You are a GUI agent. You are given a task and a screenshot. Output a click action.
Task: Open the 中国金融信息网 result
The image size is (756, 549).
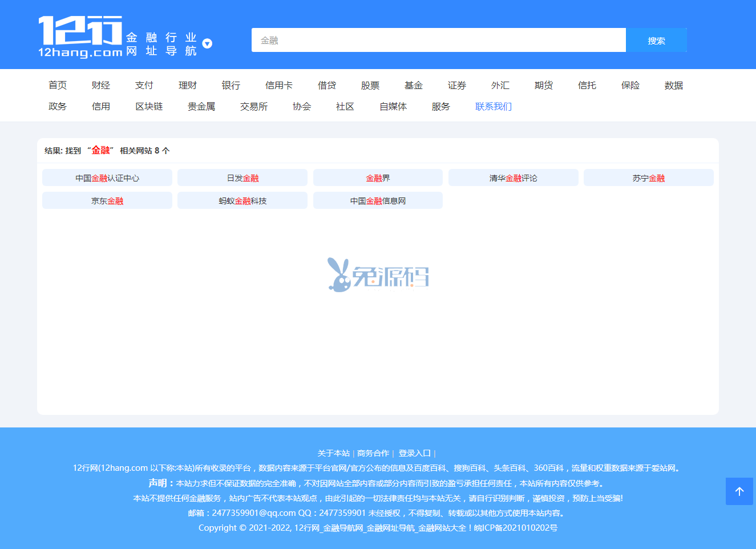(378, 200)
